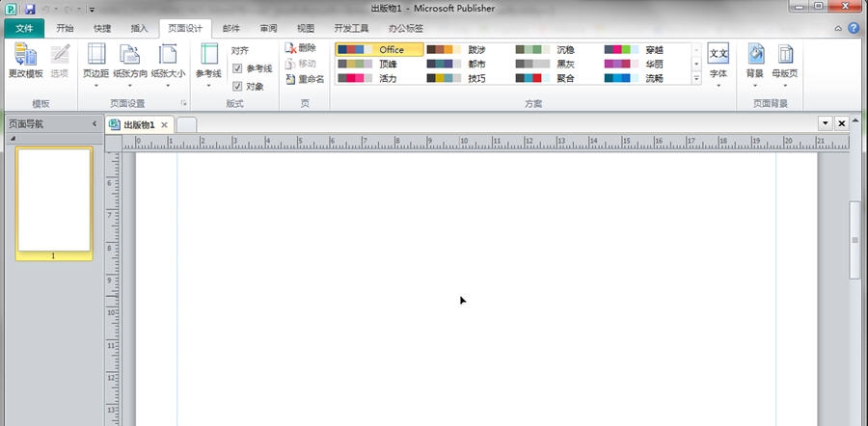This screenshot has width=868, height=426.
Task: Expand the color scheme gallery More arrow
Action: pos(696,79)
